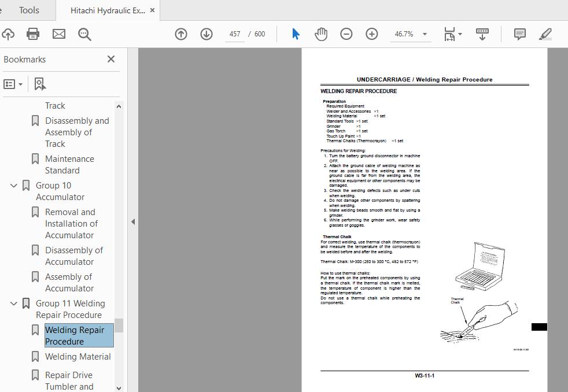Open the Maintenance Standard bookmark
Viewport: 568px width, 392px height.
coord(69,164)
